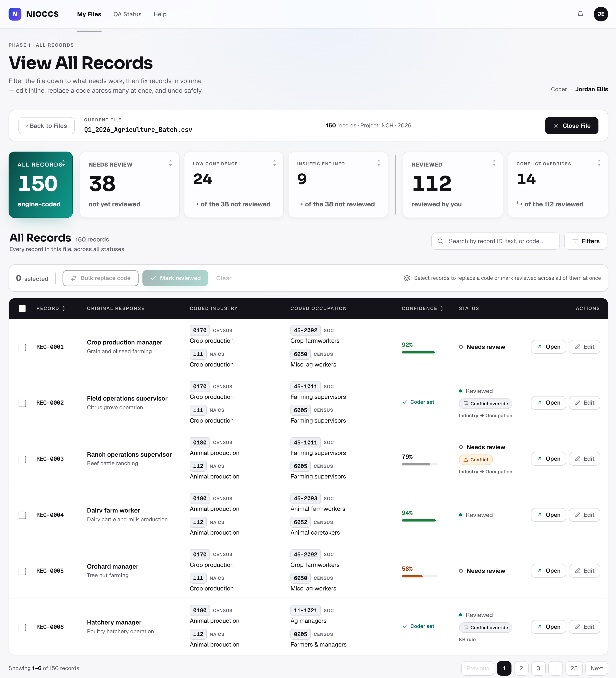Toggle the sort arrows on Insufficient Info card
Screen dimensions: 616x678
tap(379, 163)
